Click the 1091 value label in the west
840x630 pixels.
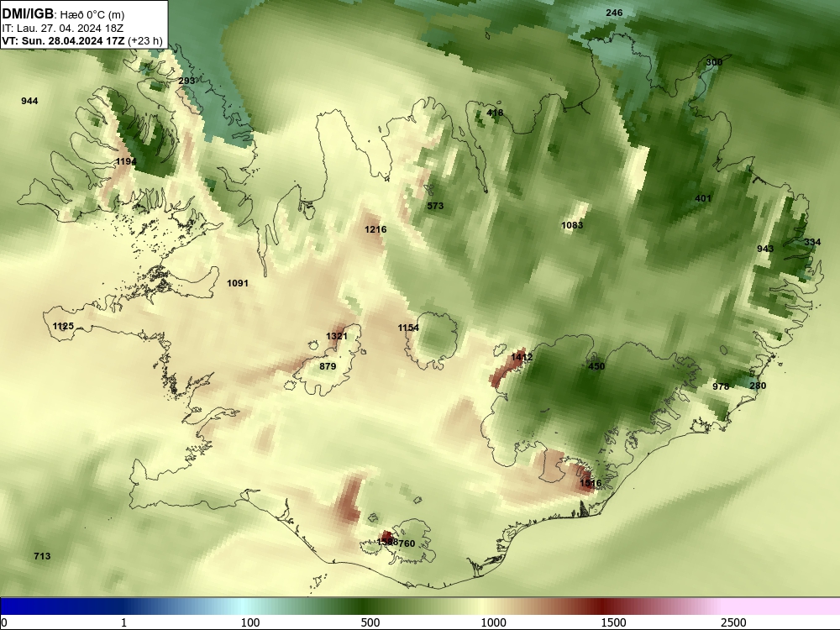pos(238,283)
